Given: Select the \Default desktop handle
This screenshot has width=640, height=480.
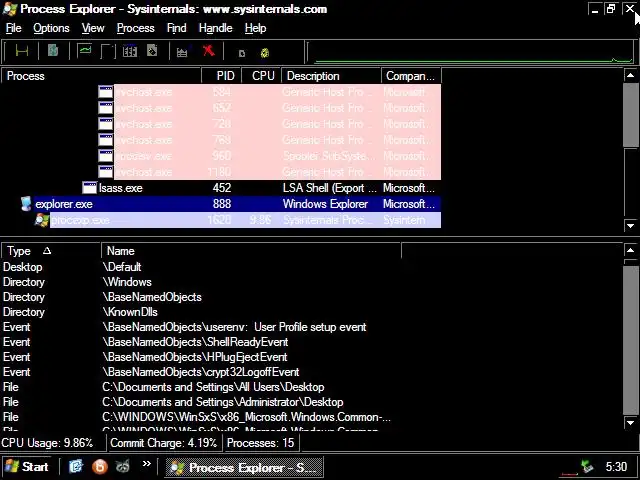Looking at the screenshot, I should pyautogui.click(x=200, y=267).
